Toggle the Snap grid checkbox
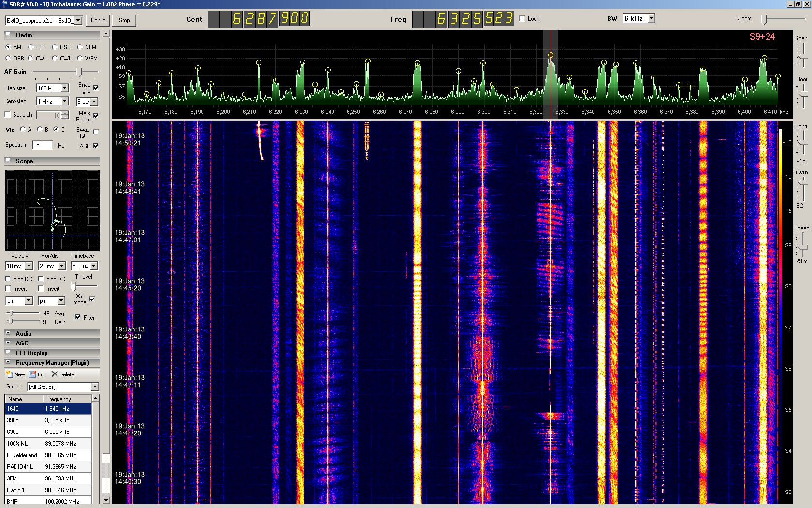The image size is (812, 508). (x=96, y=88)
